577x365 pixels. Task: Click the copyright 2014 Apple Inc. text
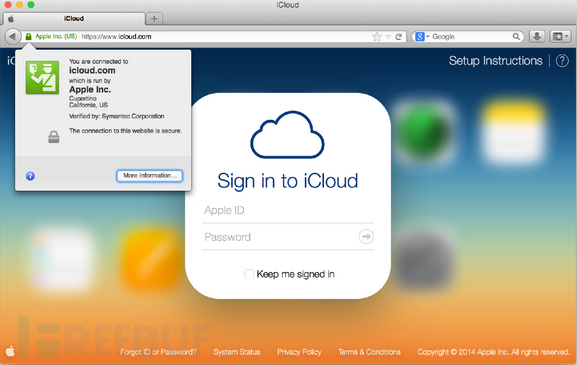click(493, 352)
